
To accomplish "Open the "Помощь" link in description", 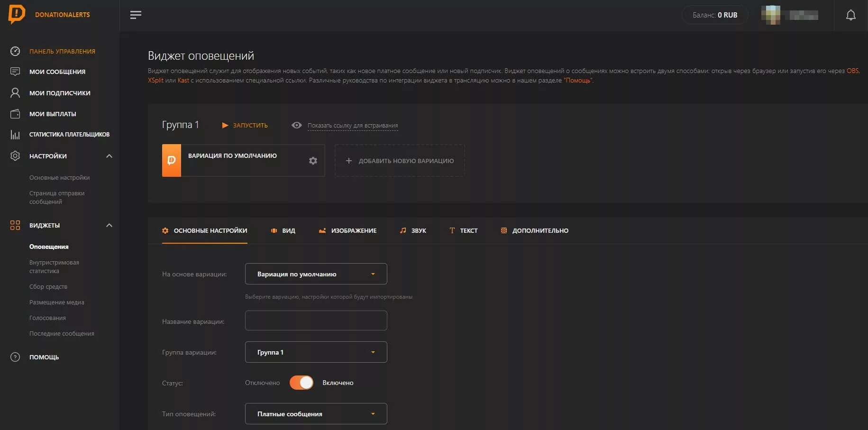I will tap(578, 80).
